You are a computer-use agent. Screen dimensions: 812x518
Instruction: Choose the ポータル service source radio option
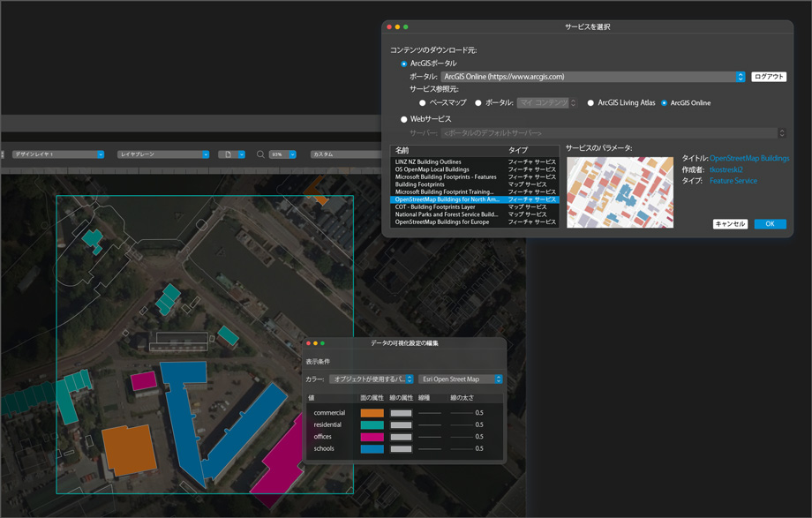click(478, 103)
